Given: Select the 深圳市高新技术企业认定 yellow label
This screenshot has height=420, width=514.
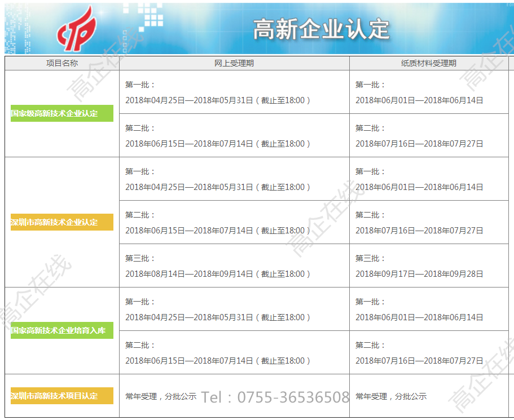Looking at the screenshot, I should coord(61,222).
